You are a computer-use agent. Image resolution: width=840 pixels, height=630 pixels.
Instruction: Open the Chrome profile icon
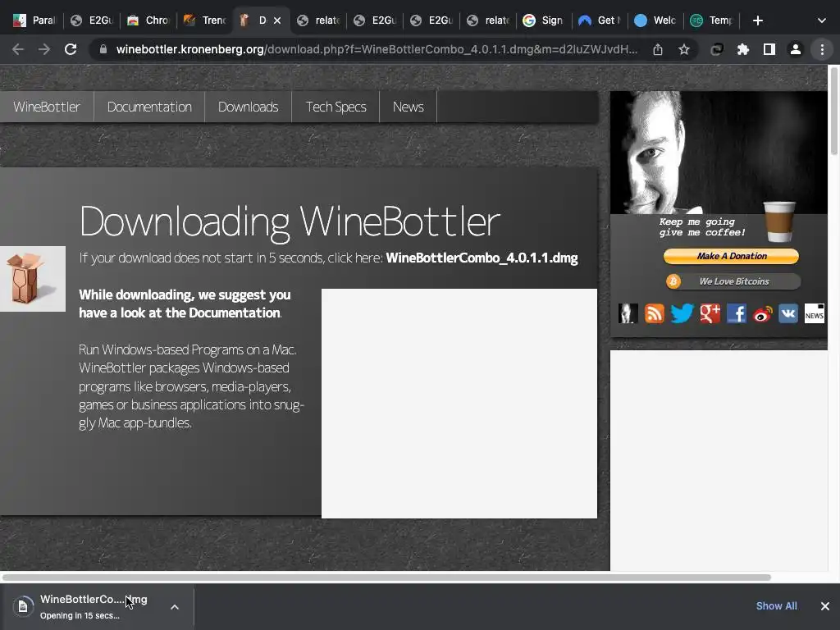796,50
